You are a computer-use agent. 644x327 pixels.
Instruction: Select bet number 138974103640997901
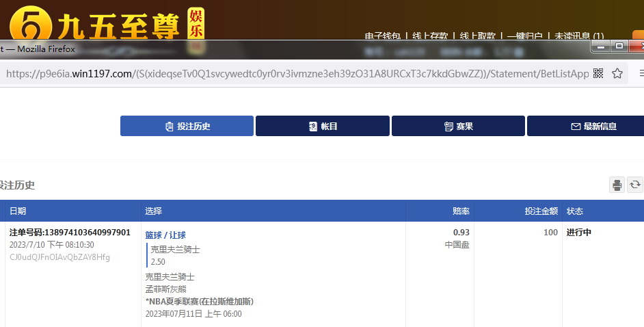pyautogui.click(x=70, y=232)
